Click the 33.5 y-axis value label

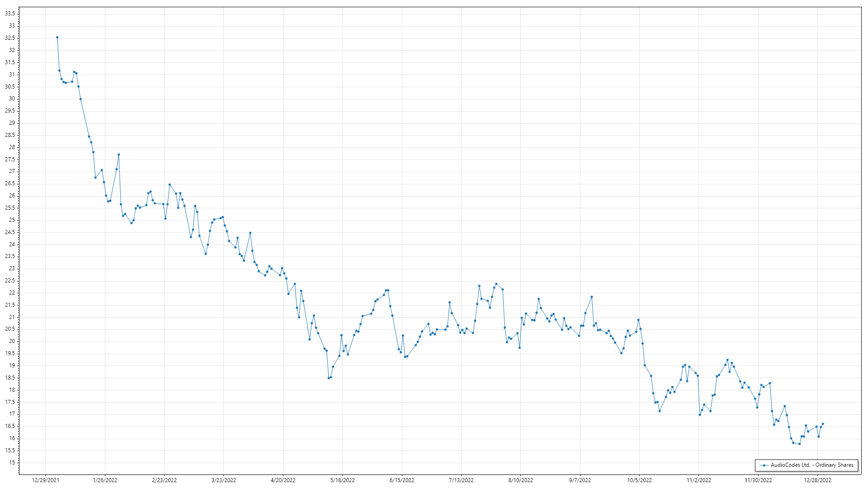(x=10, y=14)
